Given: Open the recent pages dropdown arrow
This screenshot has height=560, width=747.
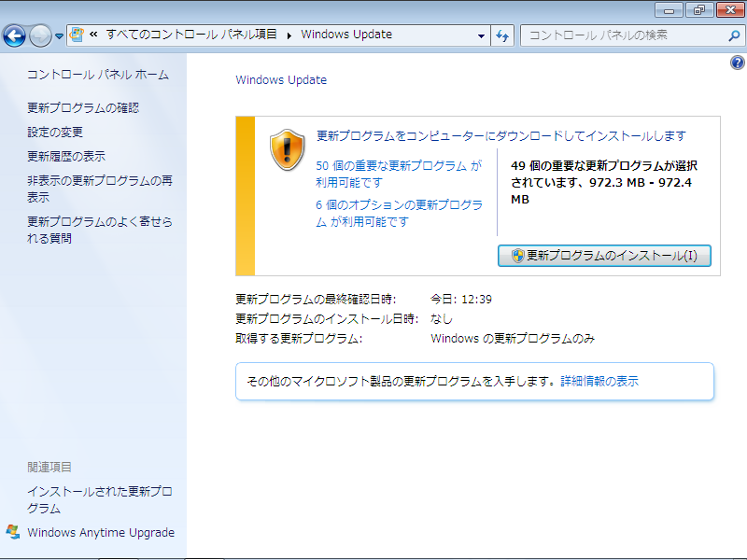Looking at the screenshot, I should (x=59, y=36).
